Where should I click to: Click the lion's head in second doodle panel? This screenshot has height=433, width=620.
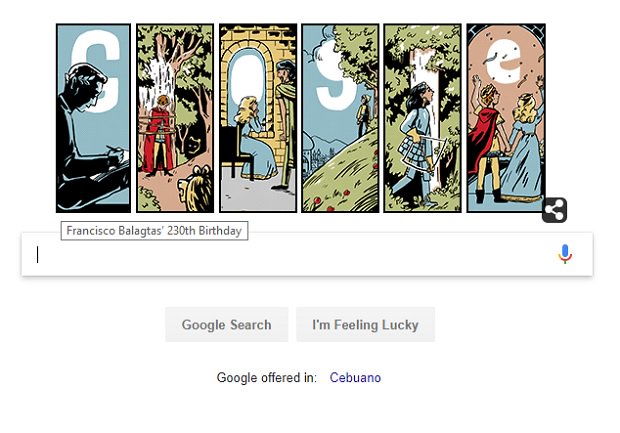(196, 189)
